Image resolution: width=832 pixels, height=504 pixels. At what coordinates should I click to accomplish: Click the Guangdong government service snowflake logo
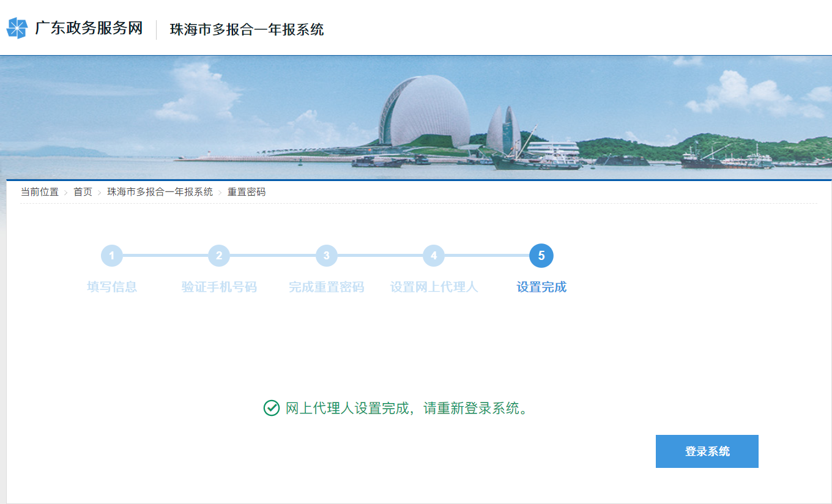pyautogui.click(x=17, y=28)
